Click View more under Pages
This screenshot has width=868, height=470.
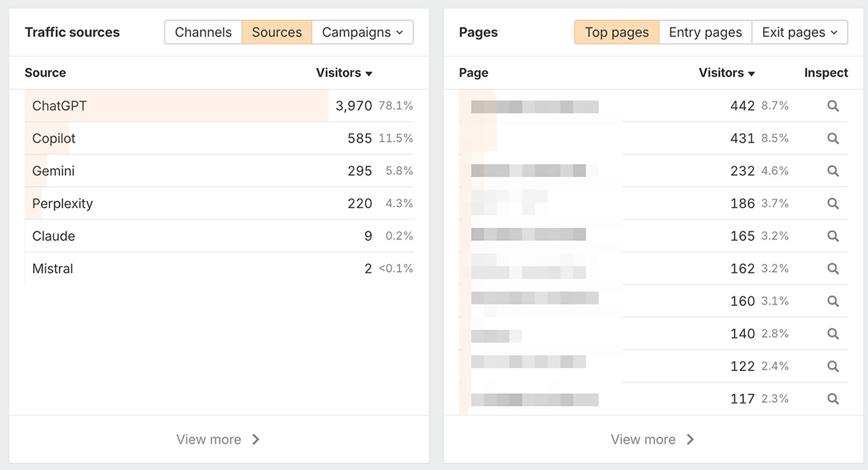point(652,440)
